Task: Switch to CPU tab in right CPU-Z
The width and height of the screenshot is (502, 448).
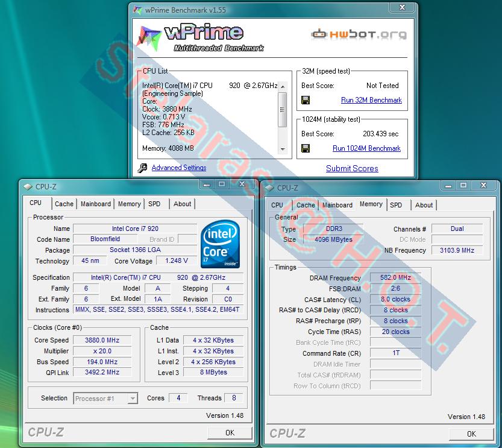Action: pos(277,205)
